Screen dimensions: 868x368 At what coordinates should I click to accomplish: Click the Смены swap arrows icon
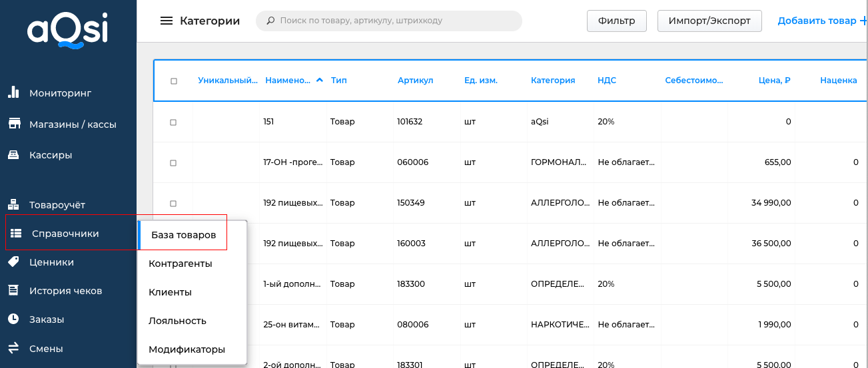point(13,348)
